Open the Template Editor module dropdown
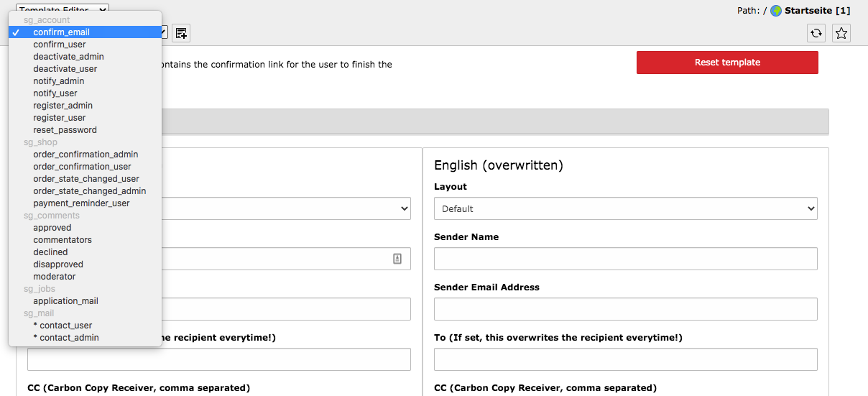 pyautogui.click(x=63, y=9)
